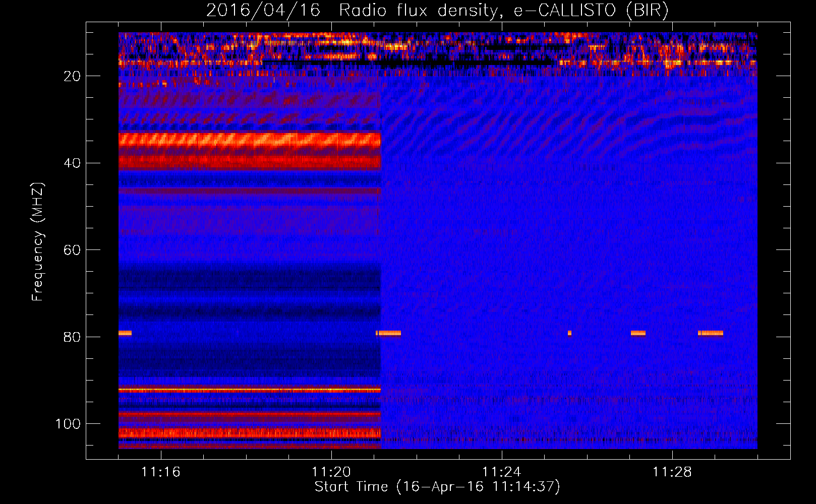Click the plot title "Radio flux density, e-CALLISTO (BIR)"

click(x=504, y=11)
